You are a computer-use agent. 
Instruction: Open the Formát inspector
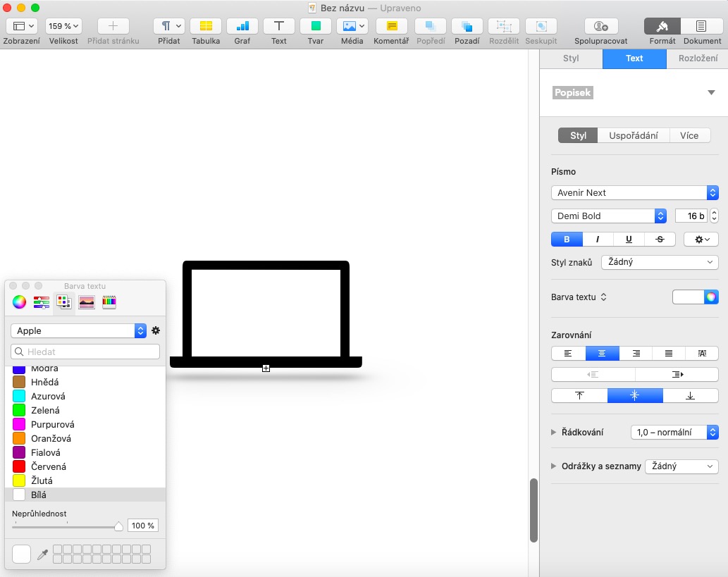point(662,26)
